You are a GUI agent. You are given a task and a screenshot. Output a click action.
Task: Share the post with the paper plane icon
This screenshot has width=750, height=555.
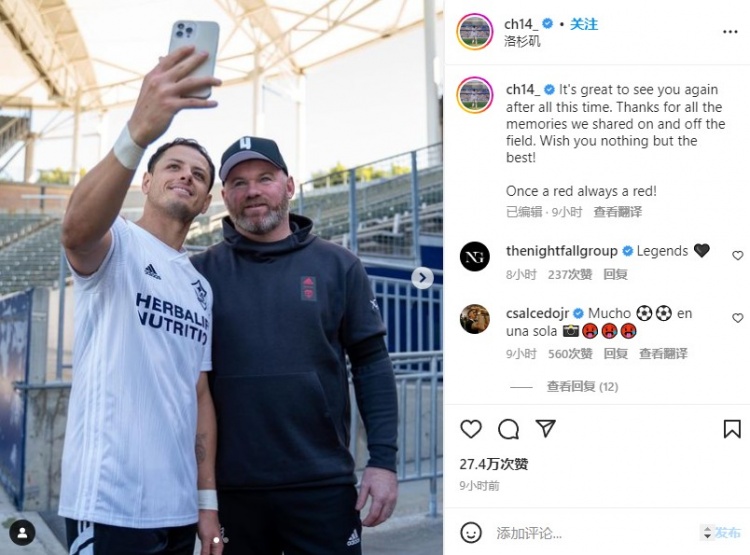click(x=545, y=428)
